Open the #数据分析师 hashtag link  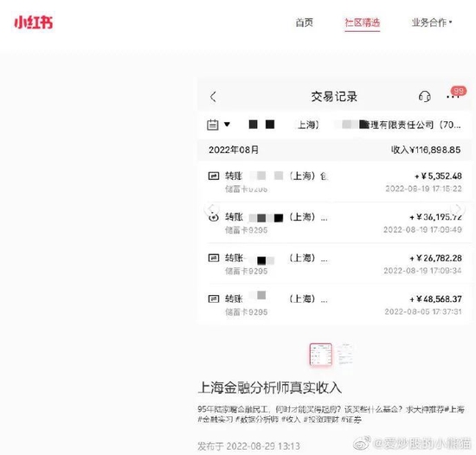coord(257,420)
